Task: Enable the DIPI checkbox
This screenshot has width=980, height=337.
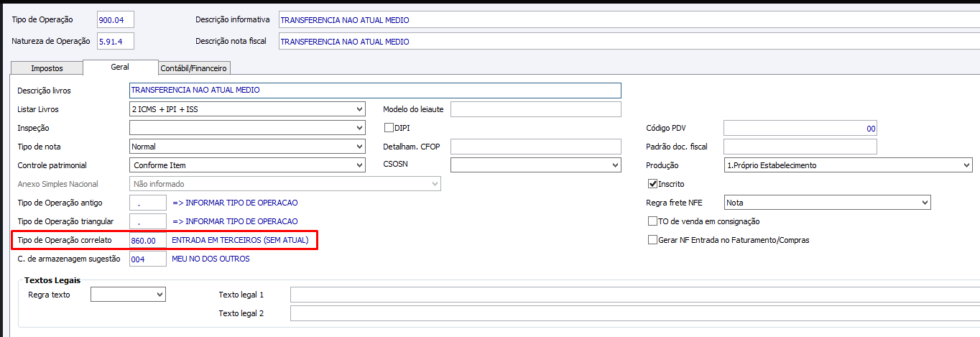Action: pyautogui.click(x=389, y=128)
